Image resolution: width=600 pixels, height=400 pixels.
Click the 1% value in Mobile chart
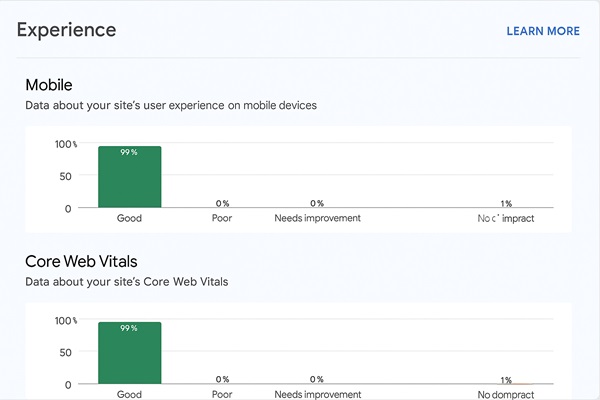(506, 203)
